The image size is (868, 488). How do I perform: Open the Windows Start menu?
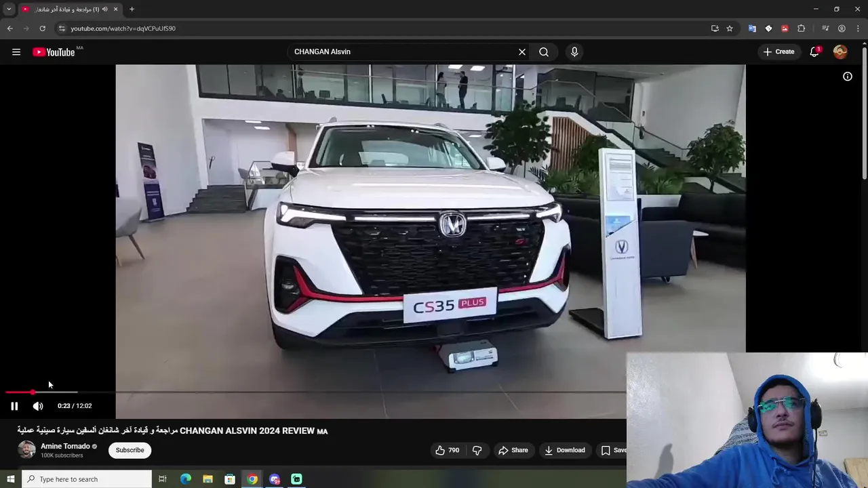(10, 479)
